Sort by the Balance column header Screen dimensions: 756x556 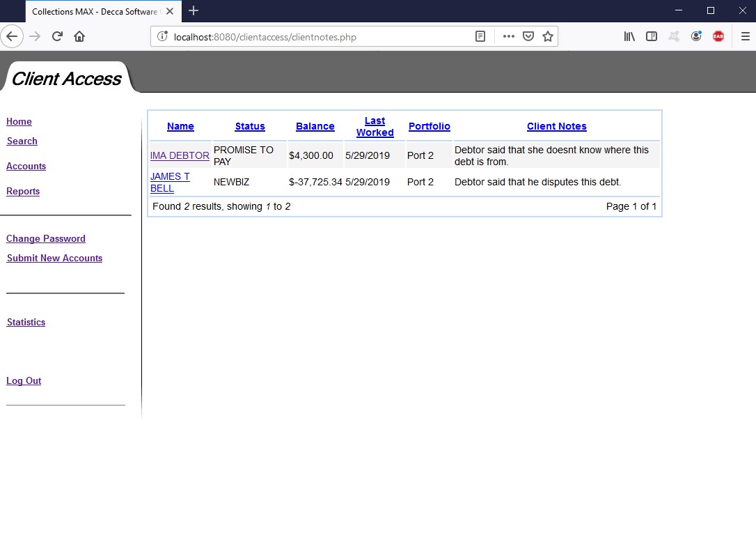point(315,126)
